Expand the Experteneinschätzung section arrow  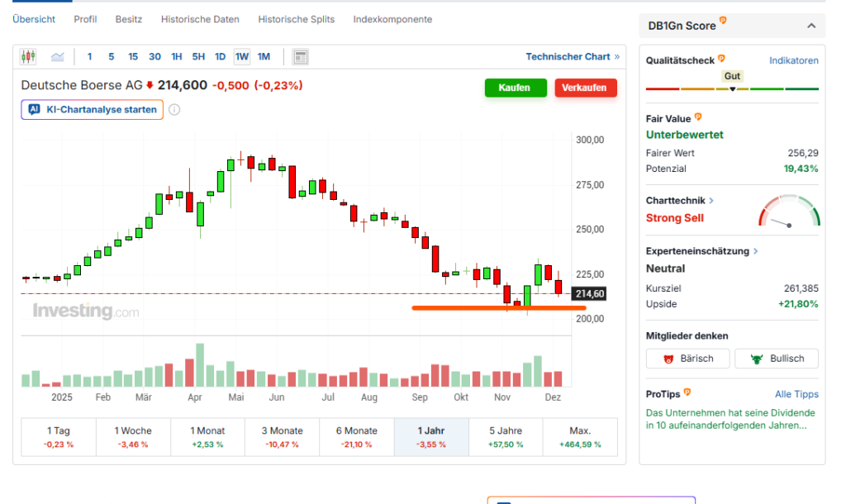pos(755,251)
